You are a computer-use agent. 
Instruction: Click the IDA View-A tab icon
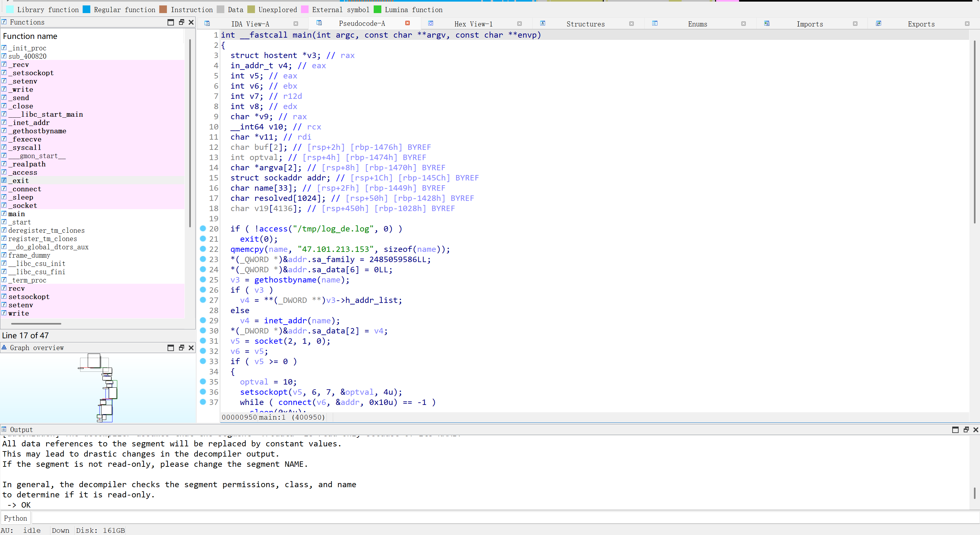(x=207, y=24)
